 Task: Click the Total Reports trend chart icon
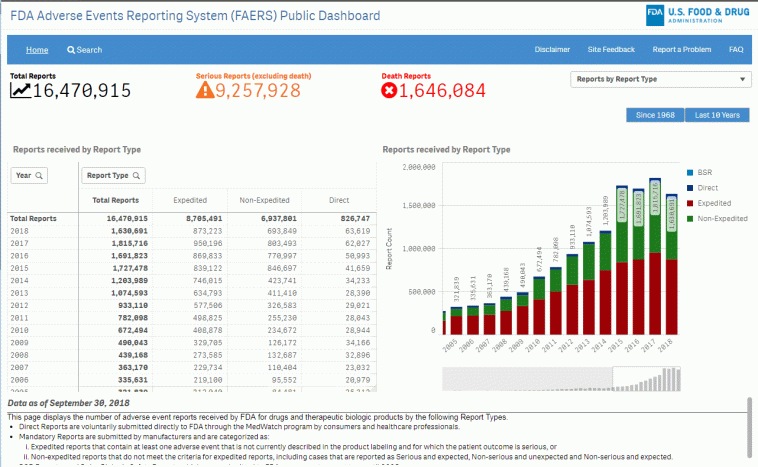coord(20,91)
